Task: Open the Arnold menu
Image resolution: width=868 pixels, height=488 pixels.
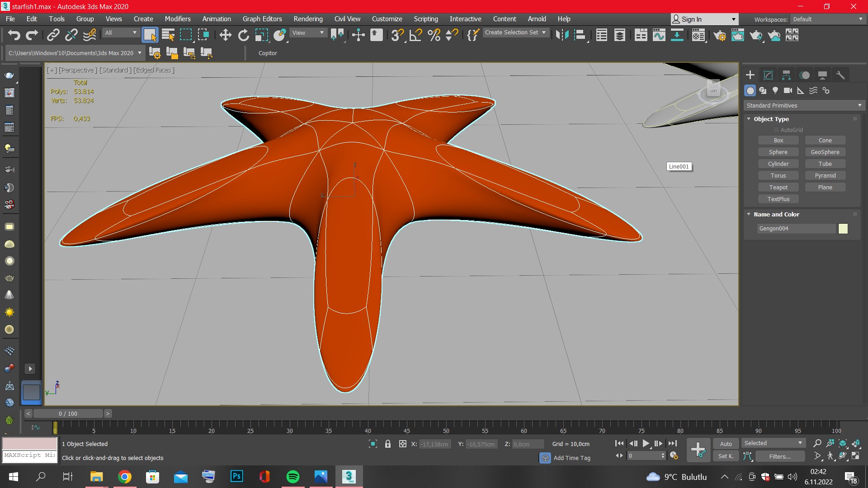Action: [537, 19]
